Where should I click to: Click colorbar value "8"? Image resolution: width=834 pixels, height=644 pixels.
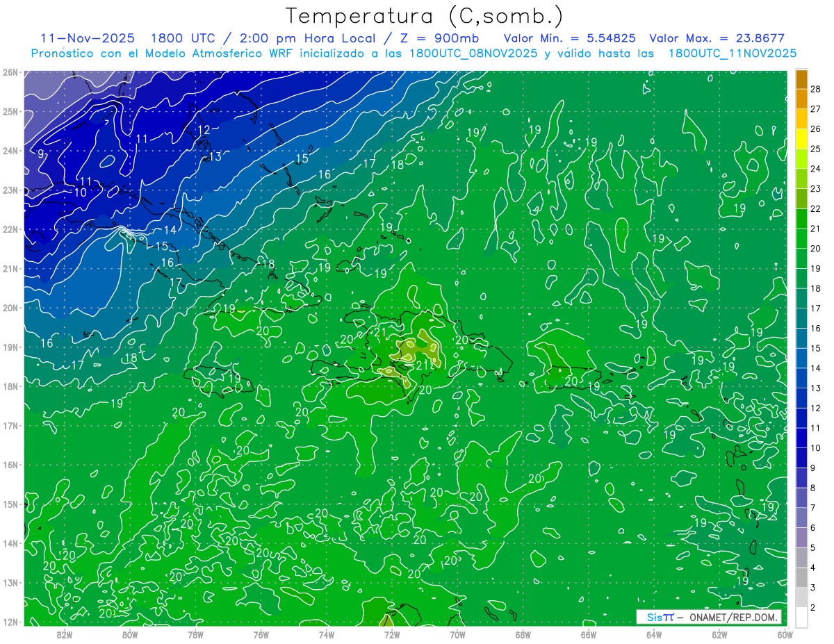pos(813,488)
